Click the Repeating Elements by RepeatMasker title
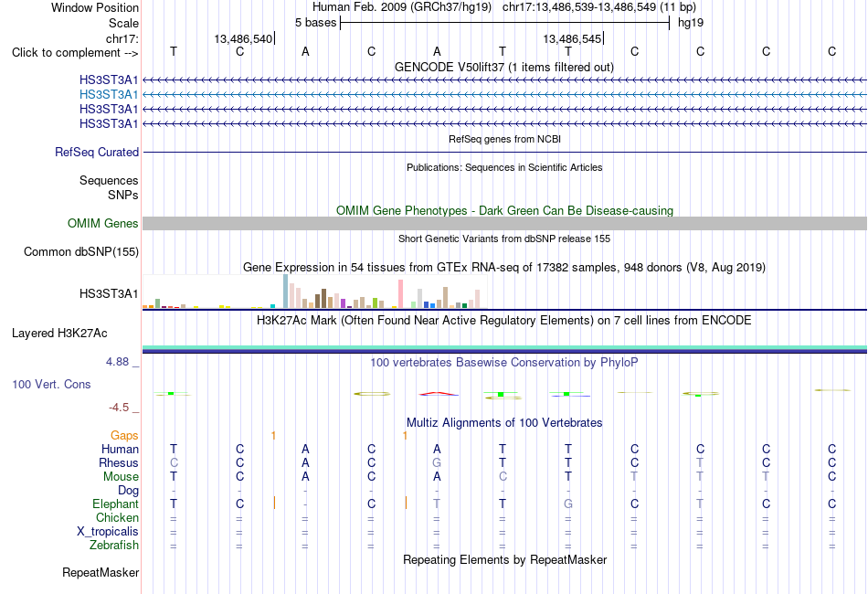Image resolution: width=868 pixels, height=594 pixels. pos(504,560)
